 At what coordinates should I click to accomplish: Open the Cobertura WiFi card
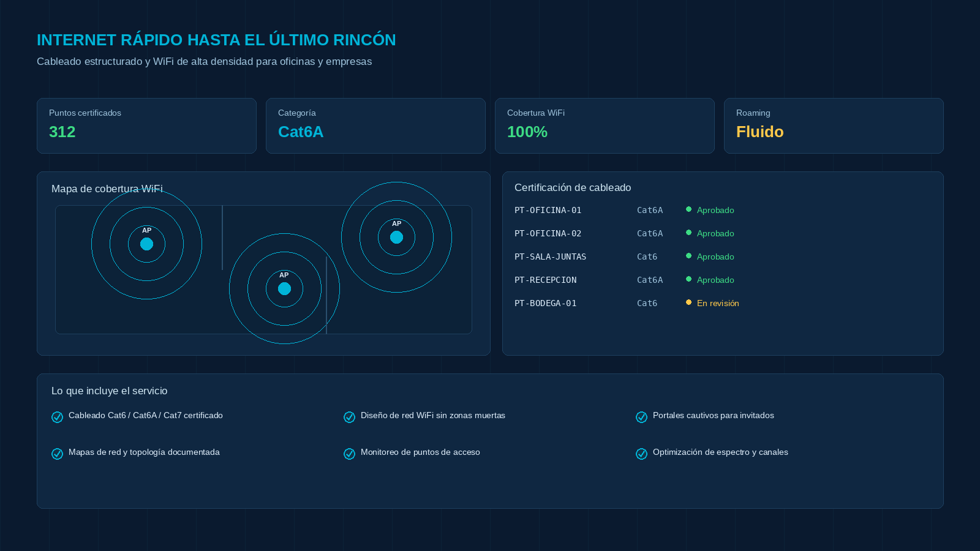tap(605, 126)
